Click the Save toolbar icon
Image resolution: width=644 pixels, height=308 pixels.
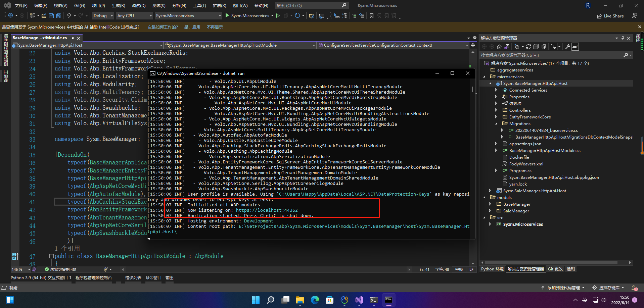[51, 16]
